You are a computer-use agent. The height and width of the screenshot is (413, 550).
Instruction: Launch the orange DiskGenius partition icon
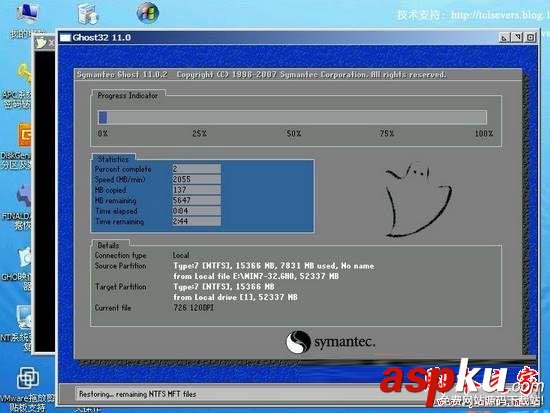click(25, 135)
